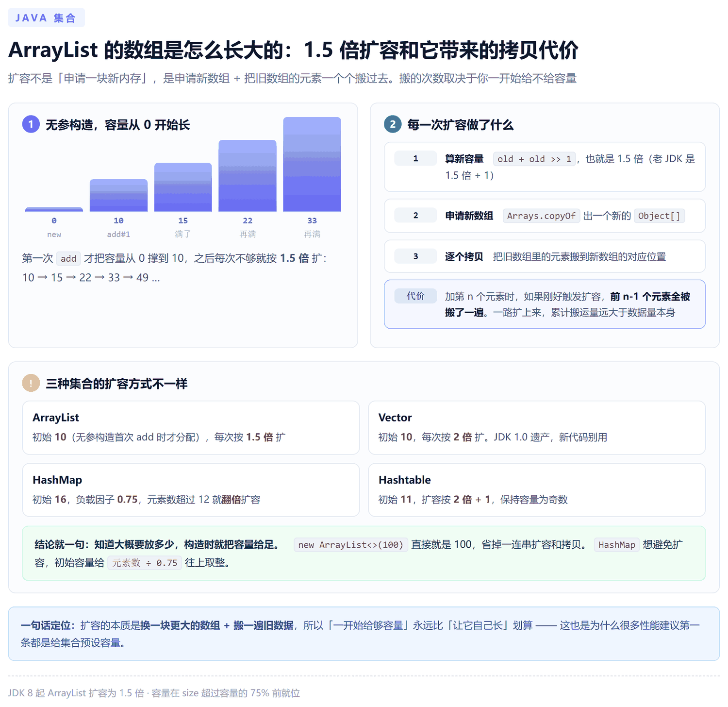Open the ArrayList card
The image size is (728, 707).
tap(191, 428)
